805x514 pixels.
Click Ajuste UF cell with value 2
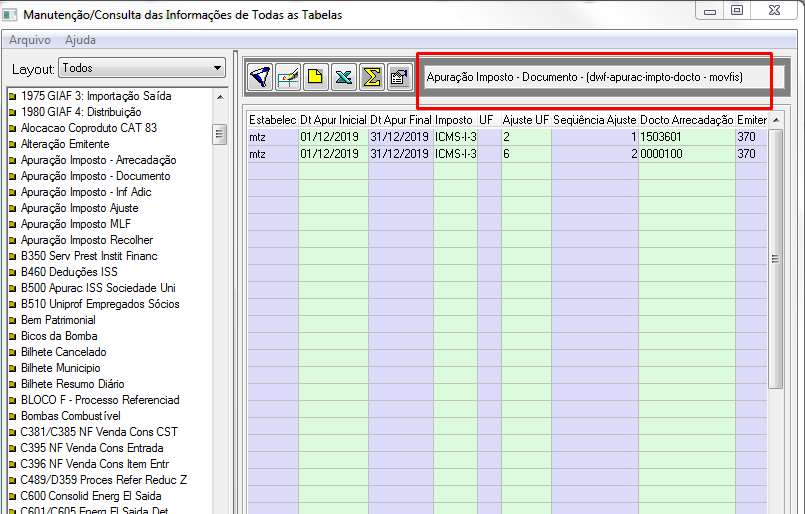point(526,137)
